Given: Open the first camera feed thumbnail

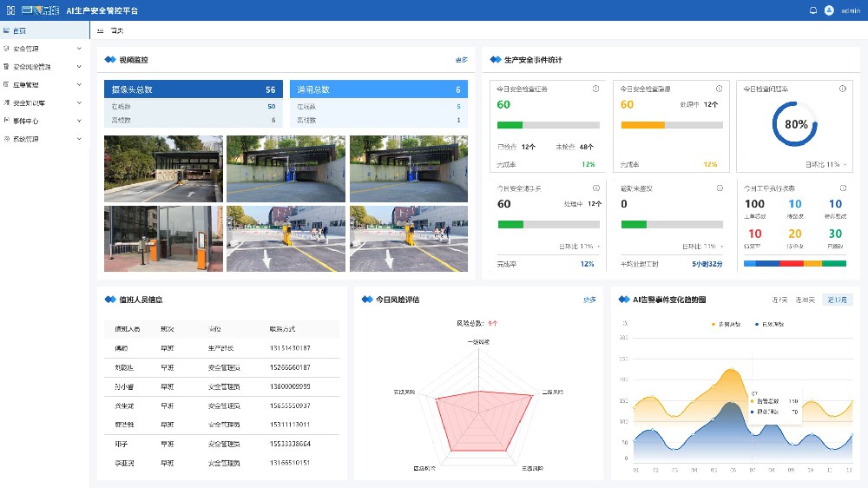Looking at the screenshot, I should [163, 168].
